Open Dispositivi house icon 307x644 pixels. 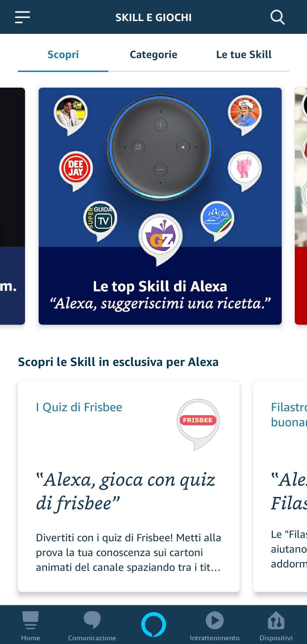point(276,620)
